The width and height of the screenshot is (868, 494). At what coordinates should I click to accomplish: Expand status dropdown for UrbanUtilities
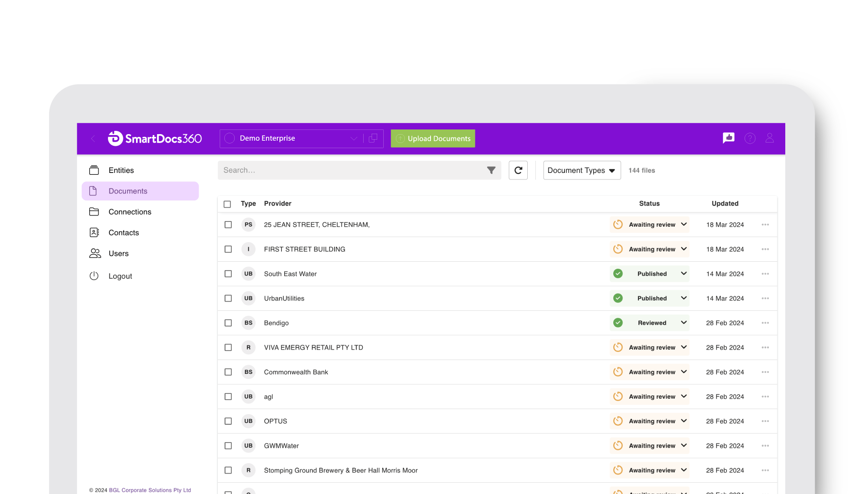(x=683, y=298)
